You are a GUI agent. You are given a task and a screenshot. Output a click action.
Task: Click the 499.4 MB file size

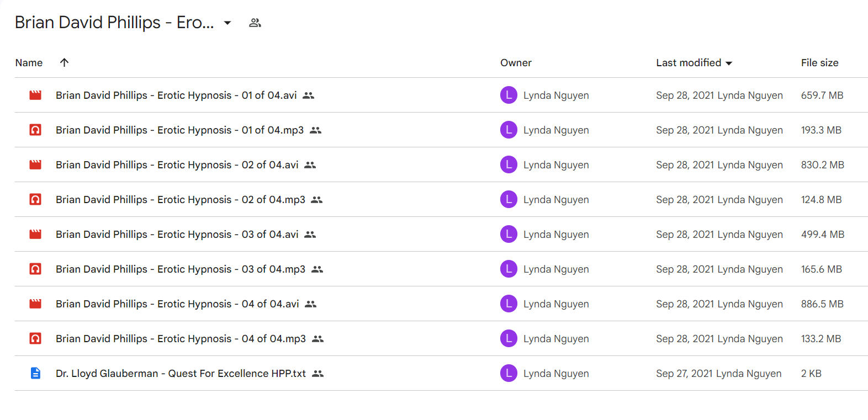tap(823, 235)
